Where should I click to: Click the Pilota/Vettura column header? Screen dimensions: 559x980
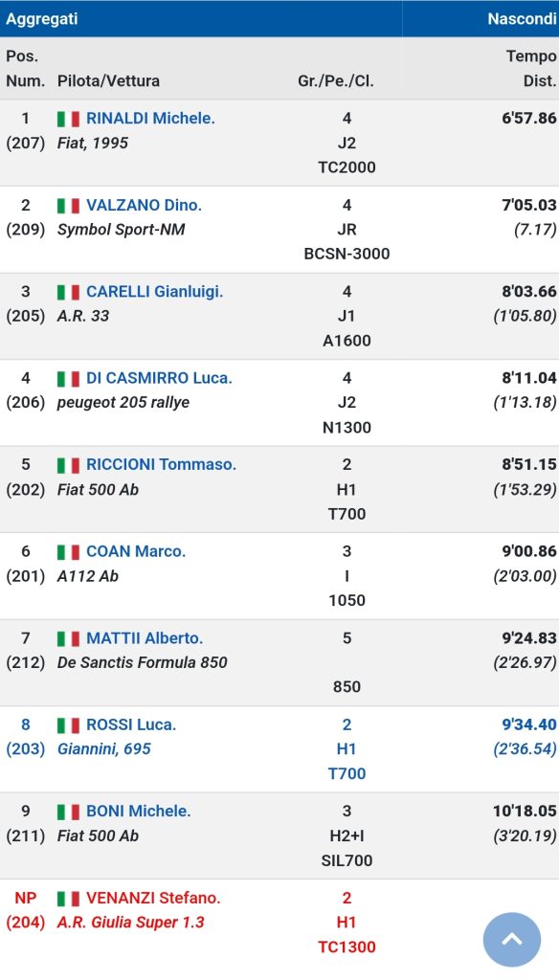point(108,80)
